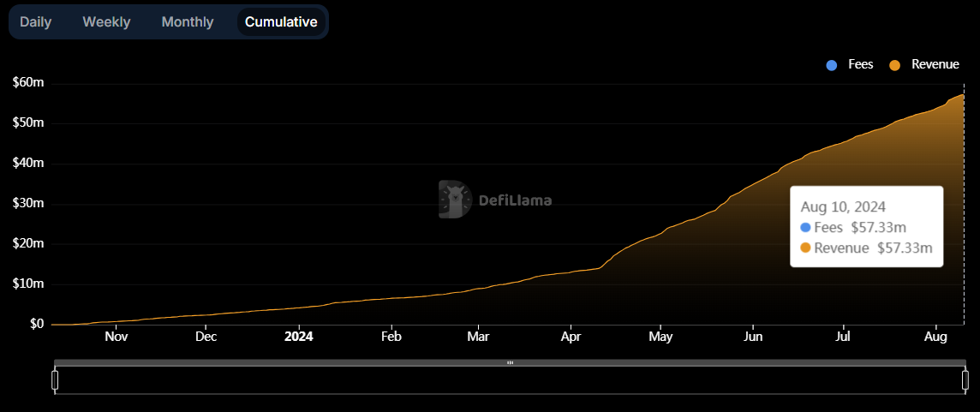Select the Weekly view tab
The height and width of the screenshot is (412, 980).
(106, 22)
